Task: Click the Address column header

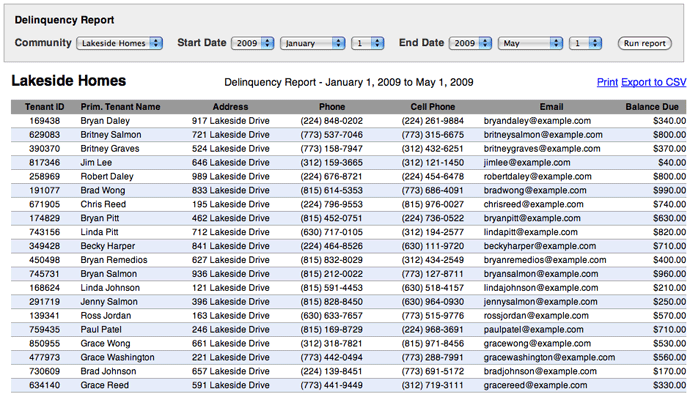Action: pyautogui.click(x=230, y=107)
